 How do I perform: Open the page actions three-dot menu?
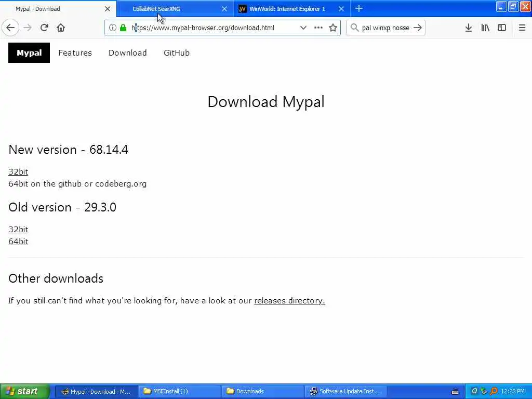(318, 28)
